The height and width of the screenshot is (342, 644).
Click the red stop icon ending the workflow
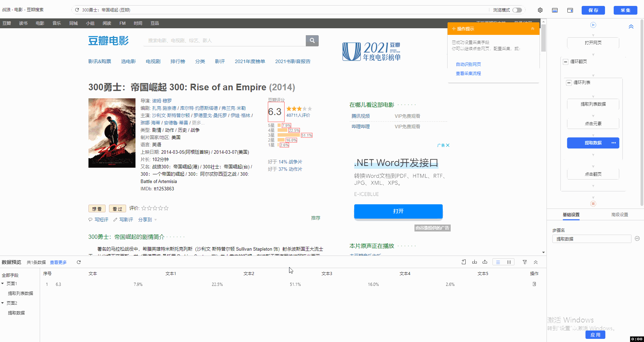click(x=593, y=204)
